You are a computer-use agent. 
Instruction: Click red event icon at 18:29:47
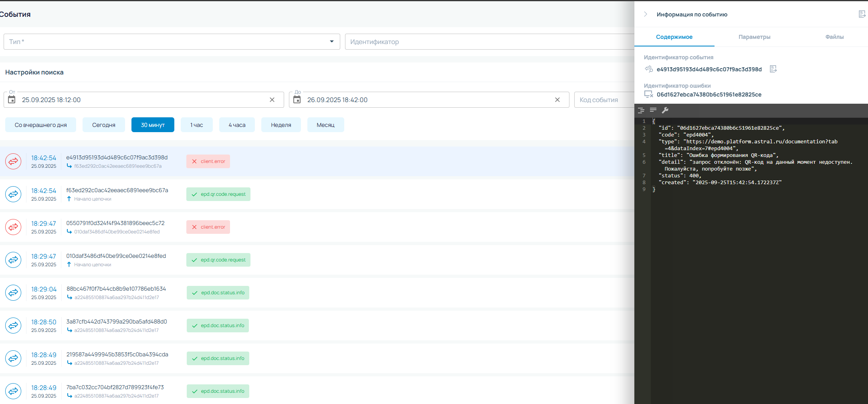13,227
